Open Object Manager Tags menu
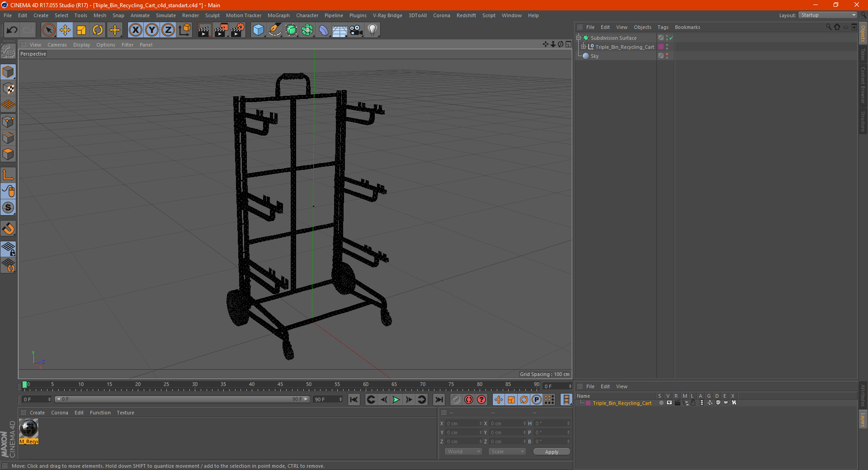The image size is (868, 470). 663,27
